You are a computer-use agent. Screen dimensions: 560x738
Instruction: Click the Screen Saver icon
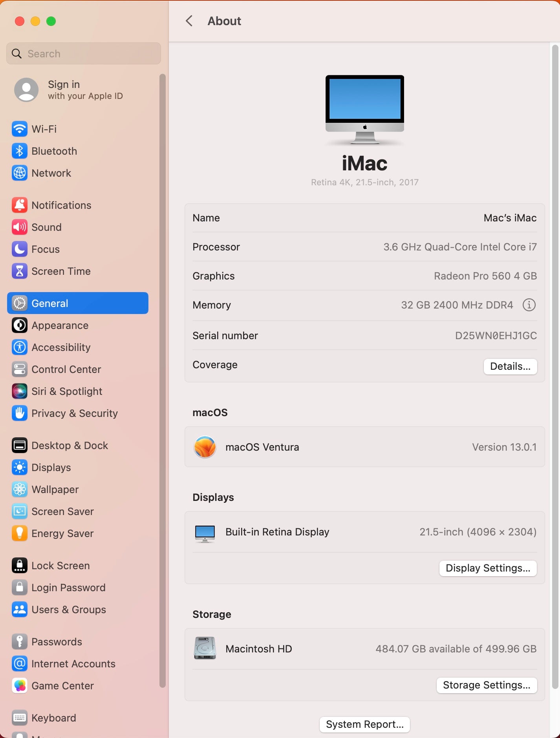click(x=20, y=511)
